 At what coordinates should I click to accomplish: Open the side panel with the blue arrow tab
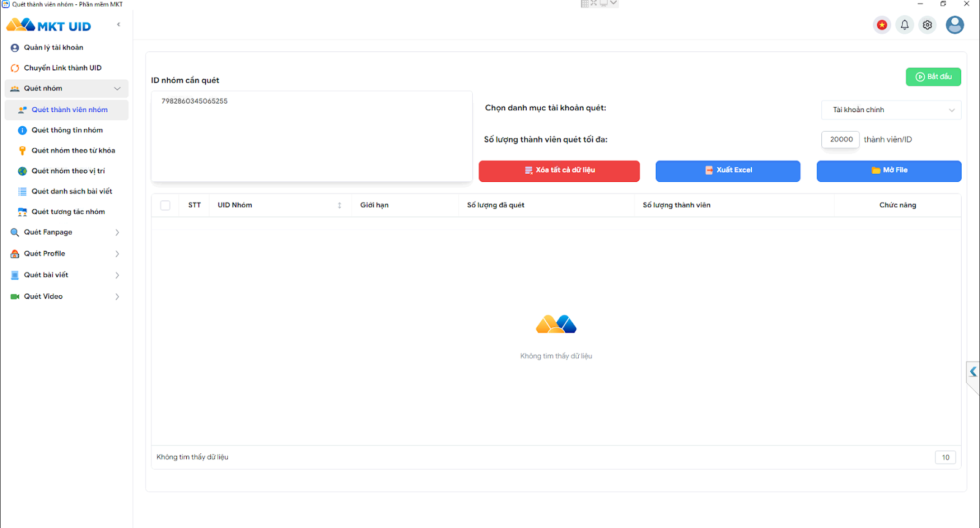[x=973, y=372]
